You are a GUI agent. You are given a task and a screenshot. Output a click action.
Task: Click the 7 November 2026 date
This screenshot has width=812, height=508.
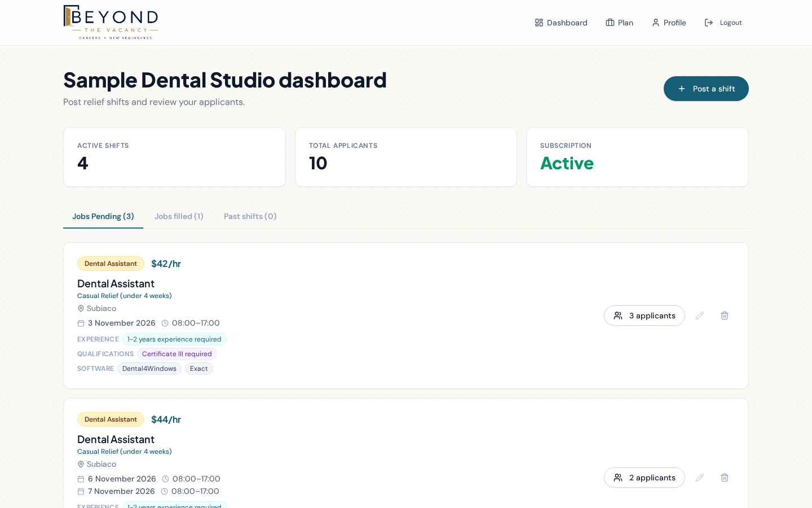(x=121, y=491)
